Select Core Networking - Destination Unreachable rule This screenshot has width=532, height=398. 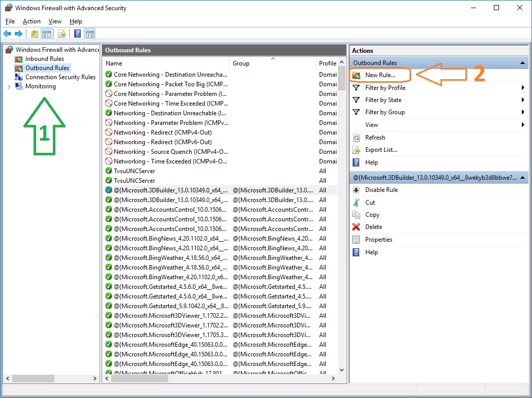220,74
